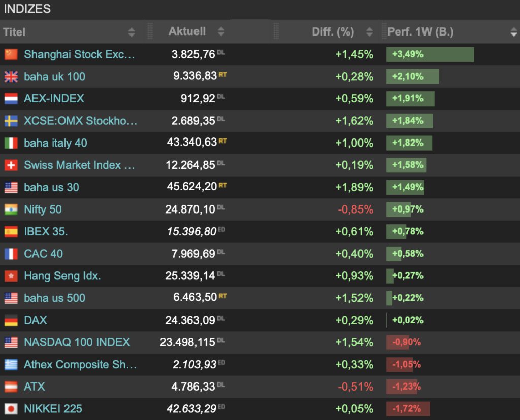This screenshot has width=520, height=420.
Task: Open the XCSE:OMX Stockho… index link
Action: click(81, 121)
